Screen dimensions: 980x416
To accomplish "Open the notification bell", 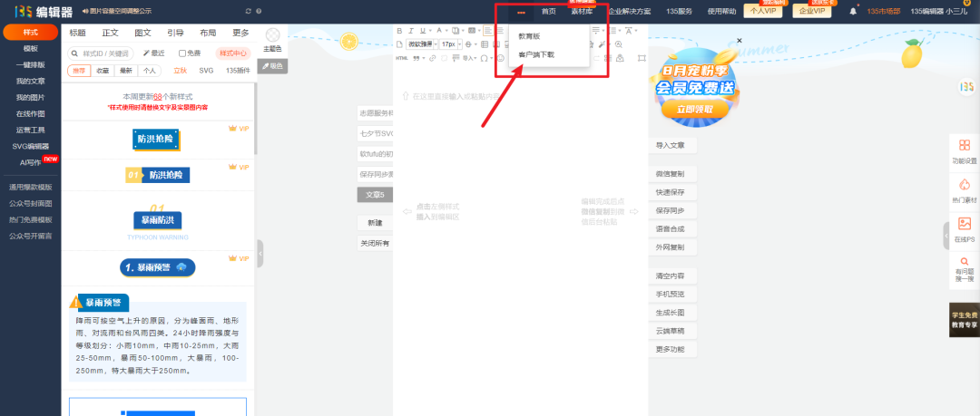I will (853, 11).
